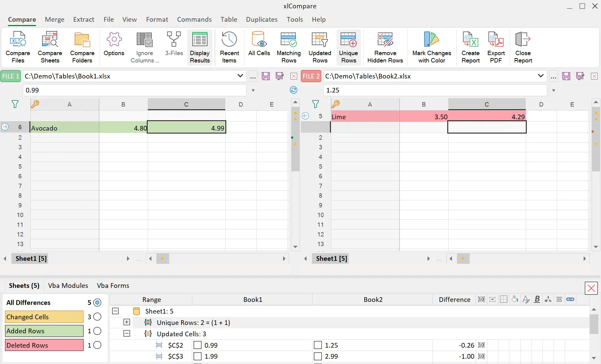Collapse the Sheet1: 5 tree node

[115, 311]
